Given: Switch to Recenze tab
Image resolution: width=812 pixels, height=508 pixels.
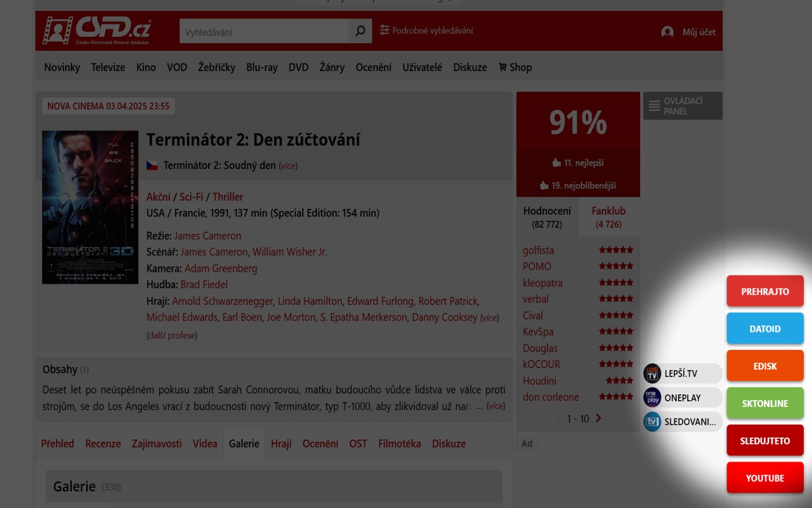Looking at the screenshot, I should pyautogui.click(x=103, y=443).
